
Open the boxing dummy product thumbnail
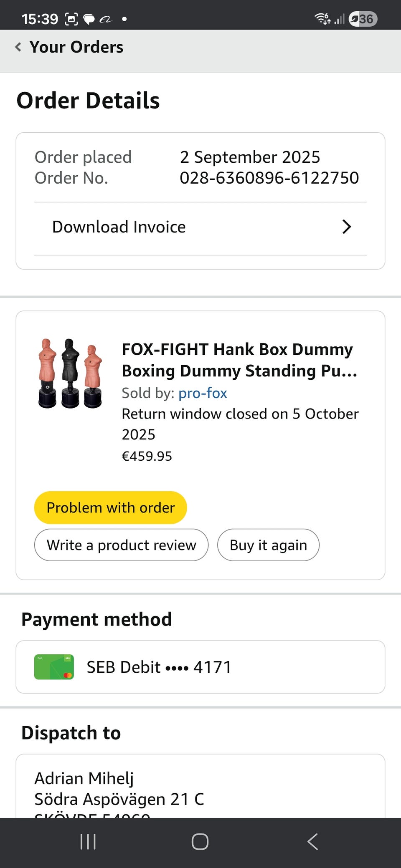pos(70,373)
